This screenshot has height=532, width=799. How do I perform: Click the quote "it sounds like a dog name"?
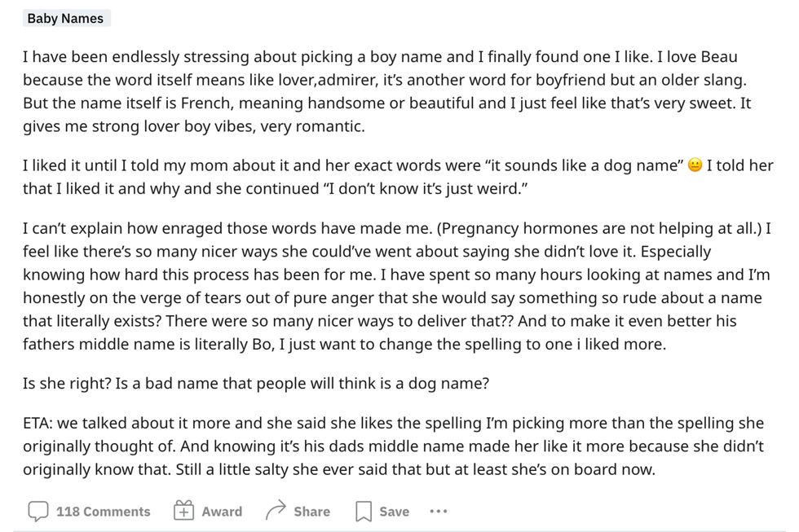581,166
